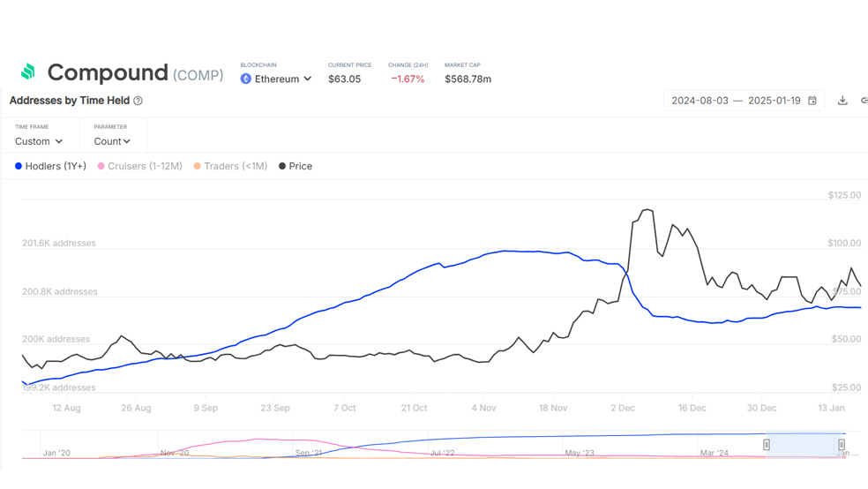The width and height of the screenshot is (868, 489).
Task: Click the highlighted navigator range window
Action: (804, 445)
